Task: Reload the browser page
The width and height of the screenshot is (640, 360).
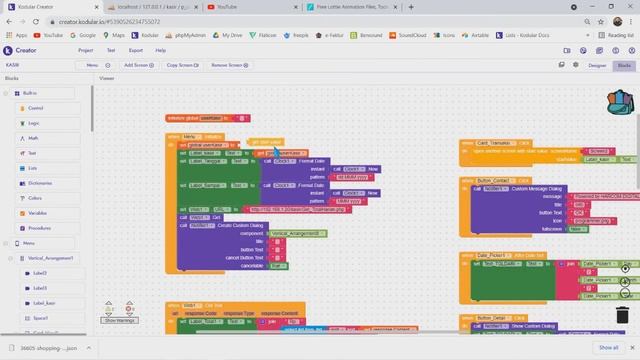Action: pos(36,22)
